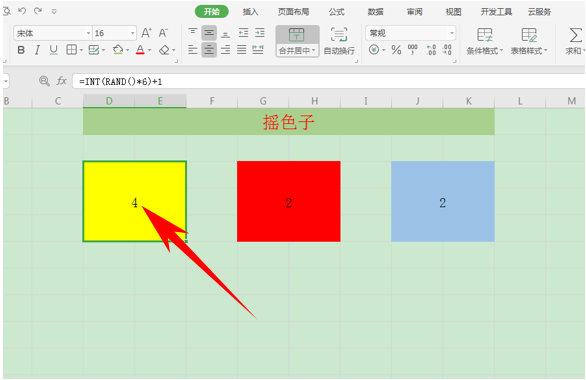586x380 pixels.
Task: Open the 公式 tab
Action: pyautogui.click(x=336, y=12)
